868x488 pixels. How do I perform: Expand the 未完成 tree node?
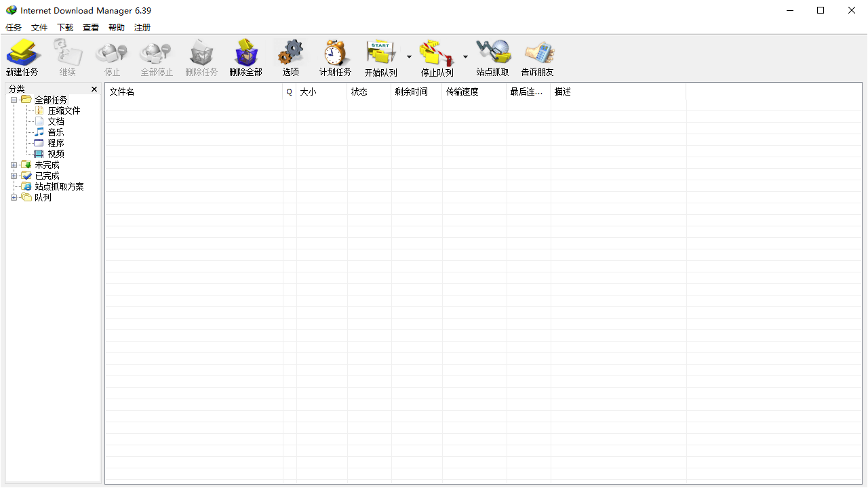click(x=14, y=165)
